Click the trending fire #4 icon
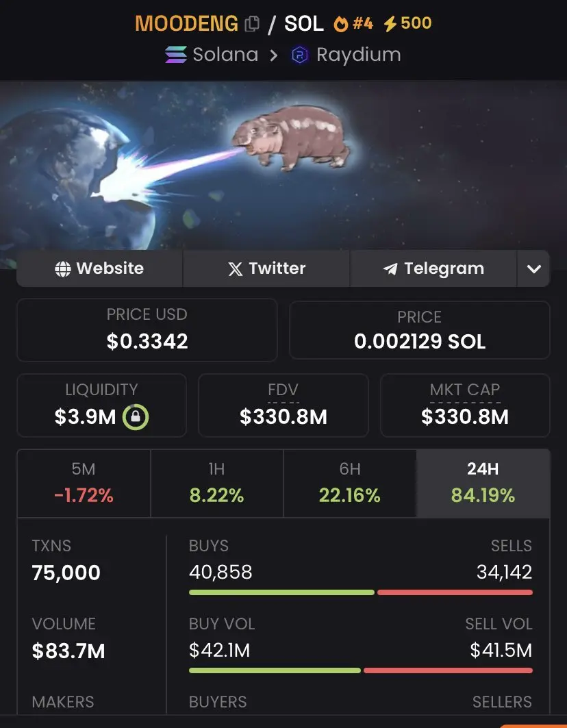Image resolution: width=567 pixels, height=728 pixels. point(340,24)
